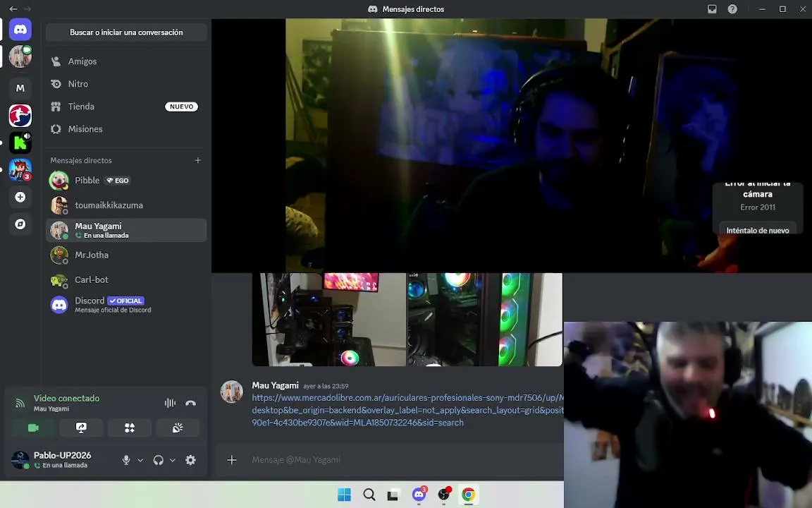Viewport: 812px width, 508px height.
Task: Open right RGB fans photo thumbnail
Action: pyautogui.click(x=485, y=320)
